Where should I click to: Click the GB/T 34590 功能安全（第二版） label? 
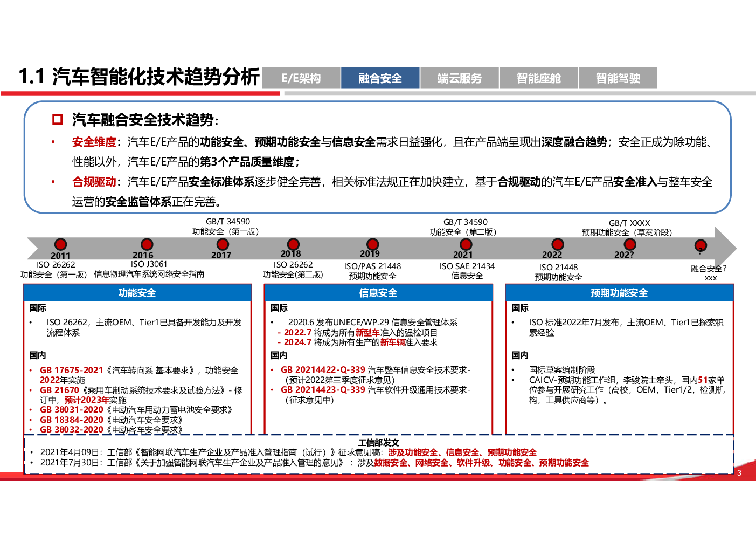click(x=464, y=227)
